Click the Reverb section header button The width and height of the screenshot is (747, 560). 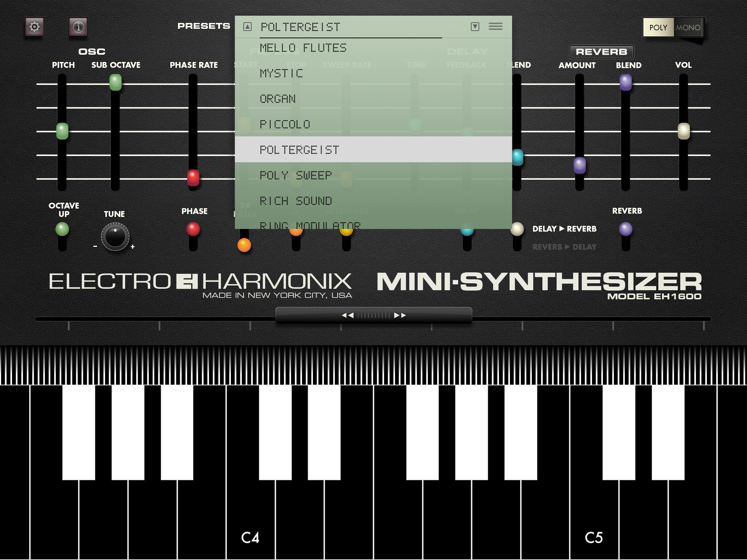pyautogui.click(x=601, y=52)
